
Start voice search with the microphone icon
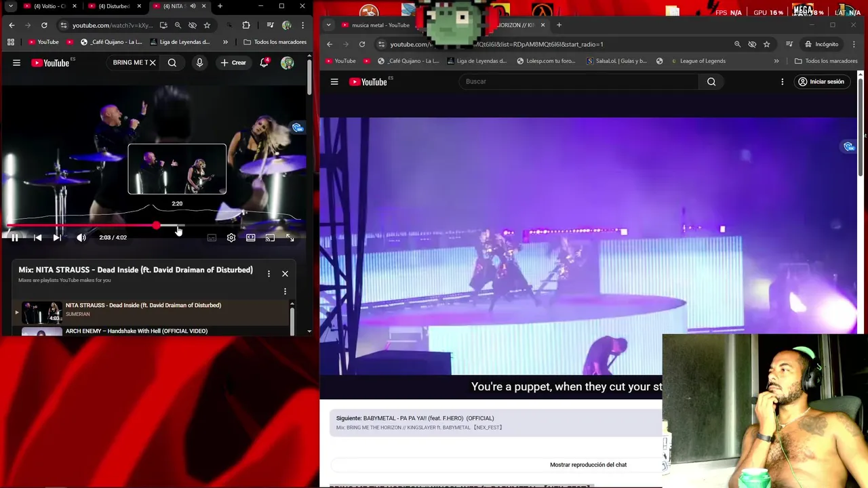199,63
